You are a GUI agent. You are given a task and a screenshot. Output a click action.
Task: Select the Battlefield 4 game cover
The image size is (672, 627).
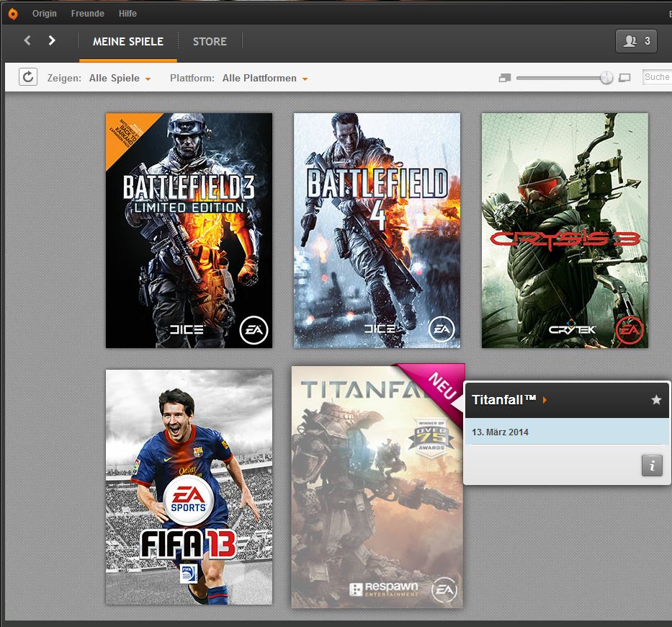click(377, 231)
